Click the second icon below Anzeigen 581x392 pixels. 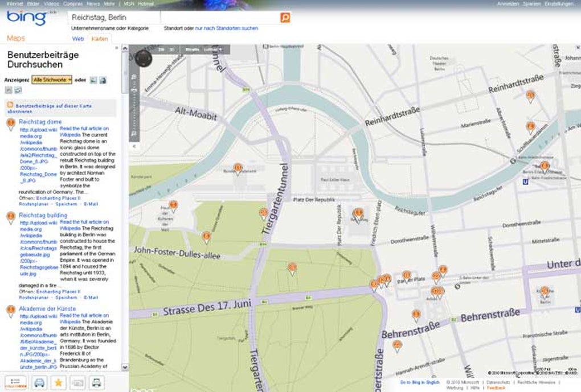click(x=18, y=90)
